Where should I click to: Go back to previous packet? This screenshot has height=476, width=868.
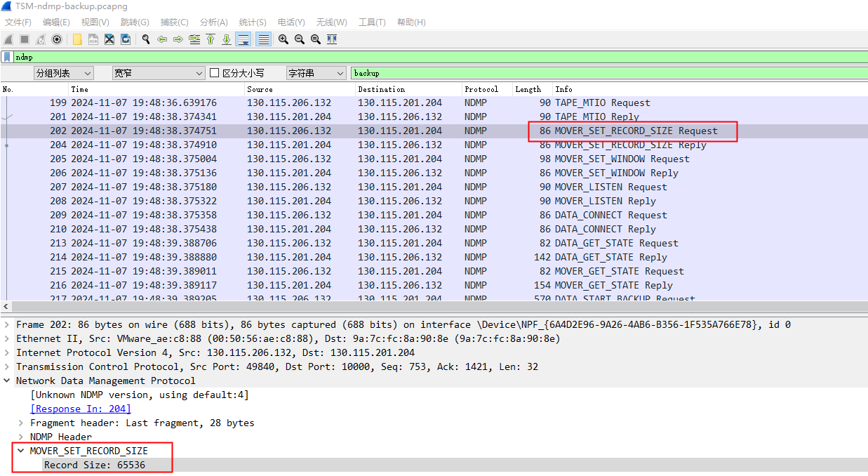pyautogui.click(x=162, y=39)
